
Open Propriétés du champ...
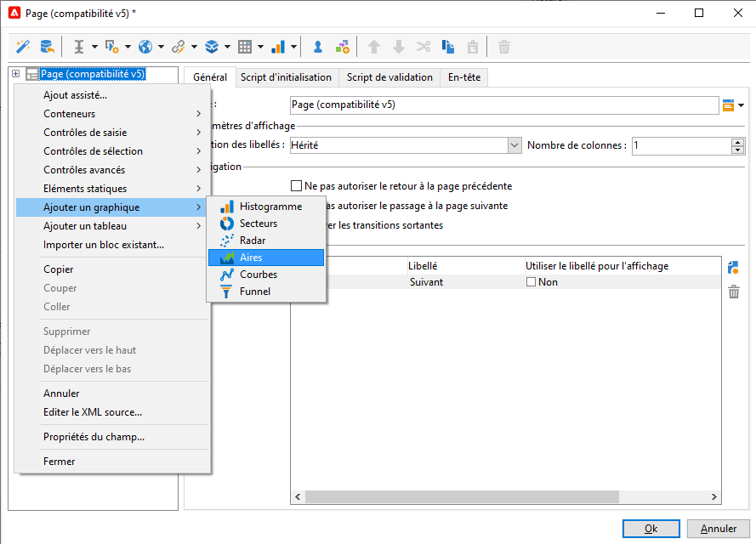113,437
